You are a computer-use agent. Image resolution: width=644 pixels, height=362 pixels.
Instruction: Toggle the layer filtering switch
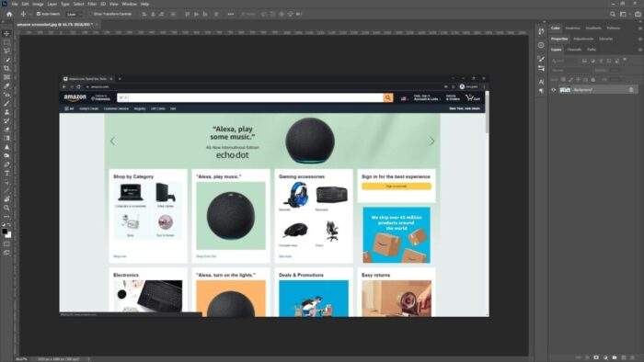[625, 60]
